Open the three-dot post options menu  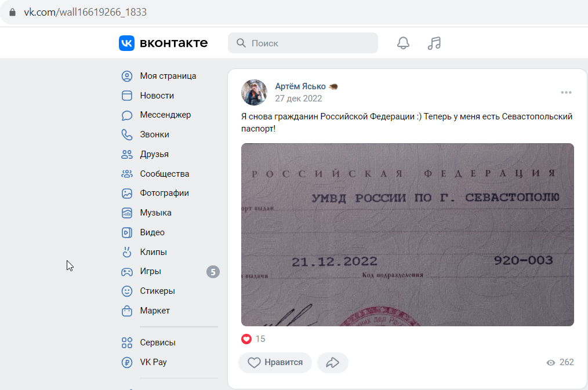pos(566,93)
